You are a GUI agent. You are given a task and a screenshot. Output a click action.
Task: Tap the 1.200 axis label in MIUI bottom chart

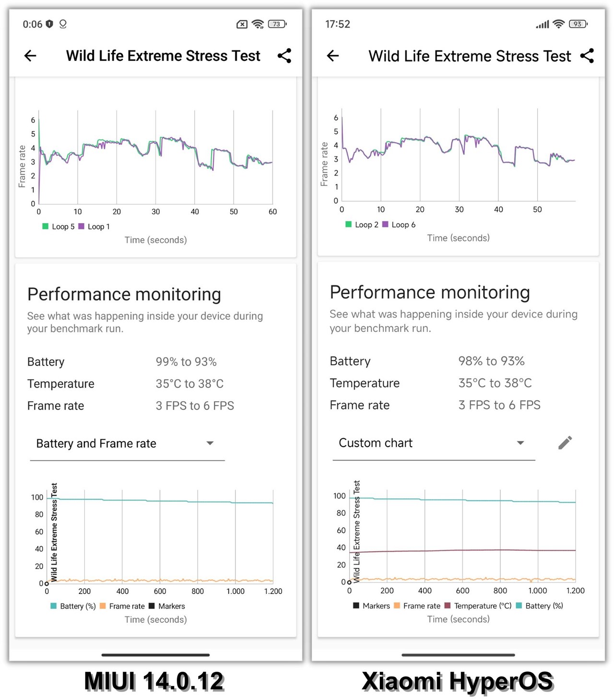[273, 592]
